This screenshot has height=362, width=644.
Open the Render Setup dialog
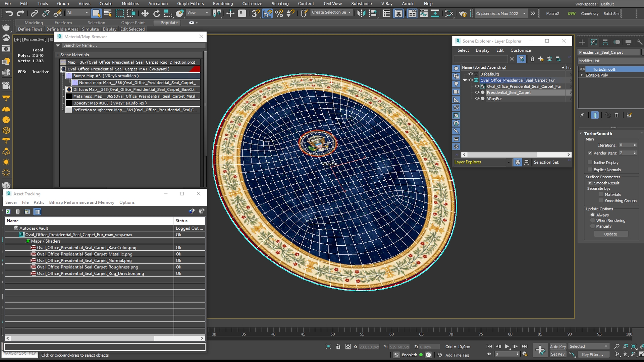(x=463, y=13)
